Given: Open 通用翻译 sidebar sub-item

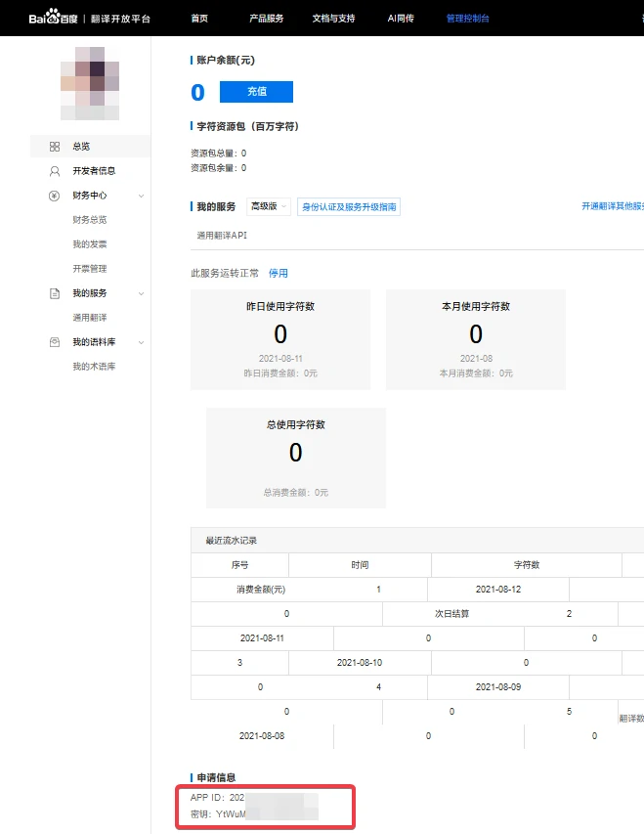Looking at the screenshot, I should (90, 318).
